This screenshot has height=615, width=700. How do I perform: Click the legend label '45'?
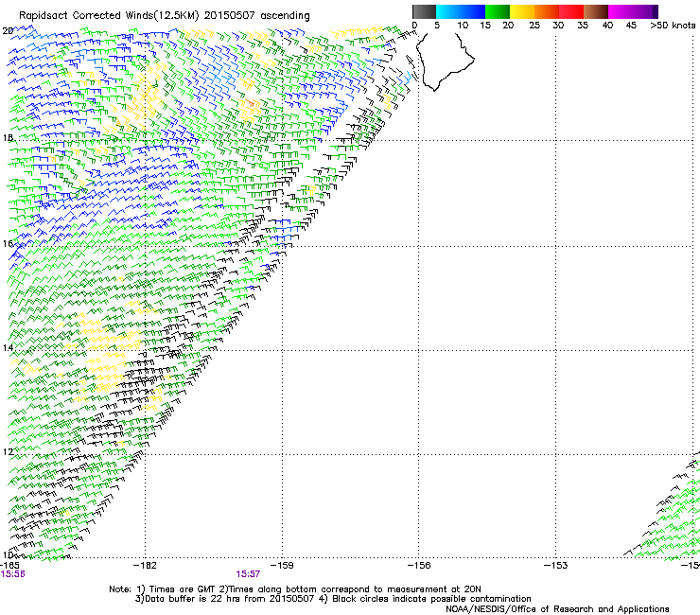tap(631, 26)
